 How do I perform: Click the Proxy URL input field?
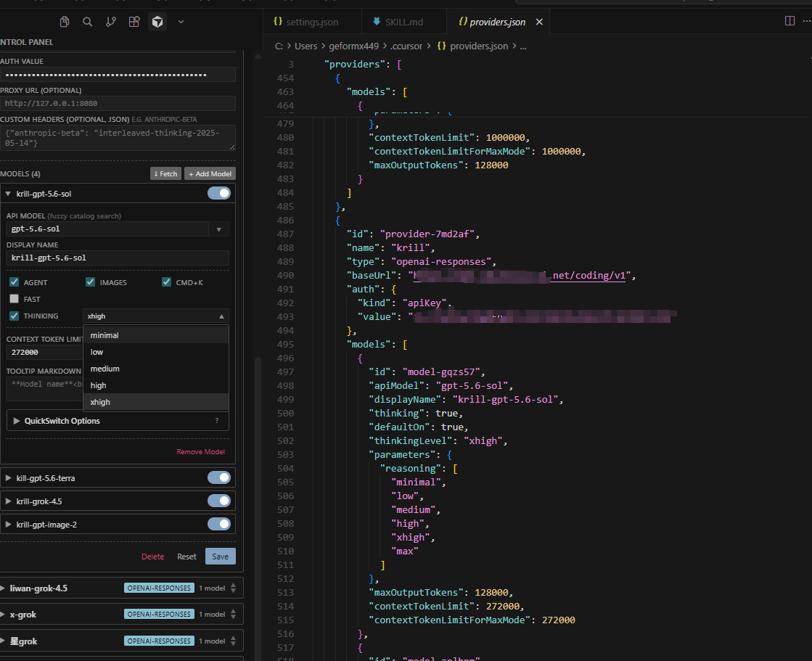(118, 103)
